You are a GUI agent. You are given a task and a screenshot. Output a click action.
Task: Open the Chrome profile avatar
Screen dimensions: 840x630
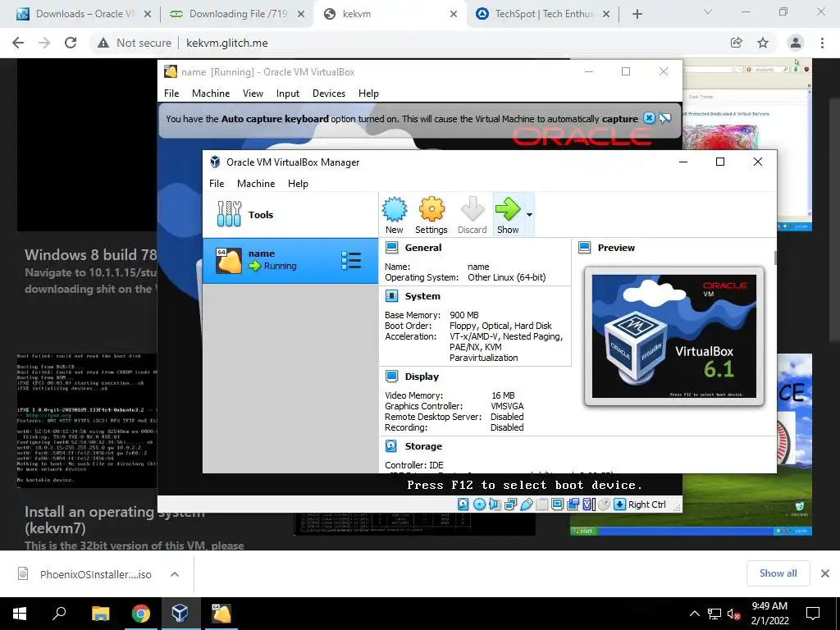click(x=796, y=43)
